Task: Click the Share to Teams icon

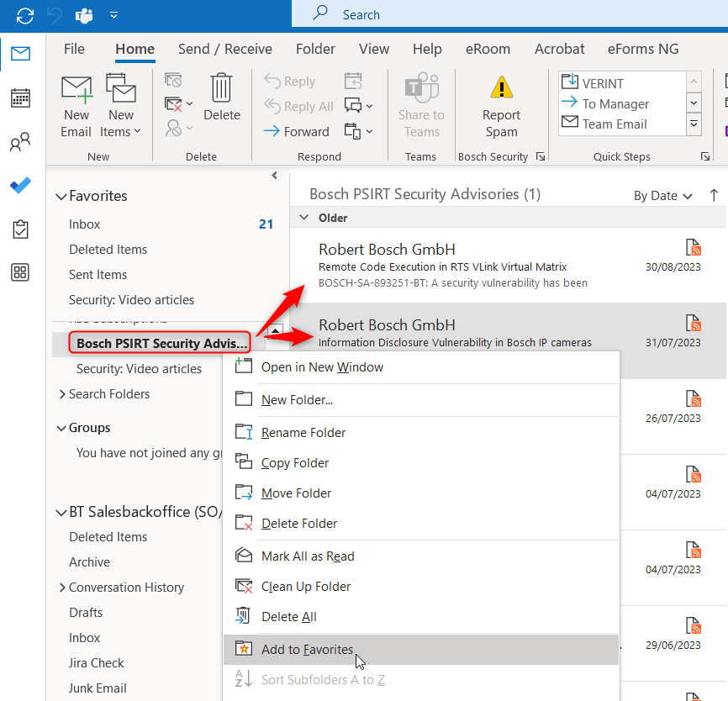Action: tap(421, 88)
